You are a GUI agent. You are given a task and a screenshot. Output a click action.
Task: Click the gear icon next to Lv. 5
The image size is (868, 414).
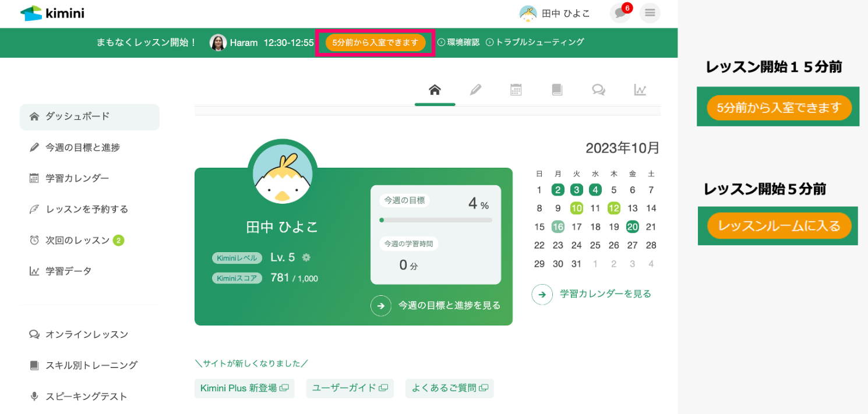(306, 257)
